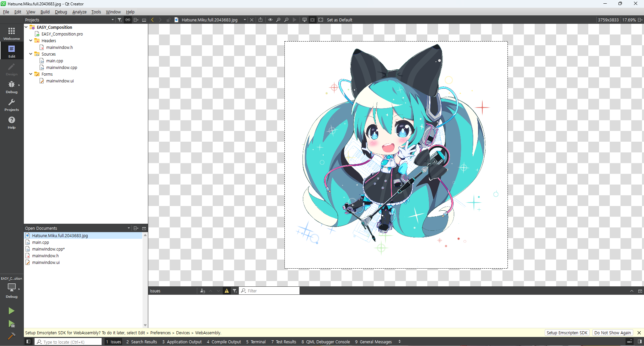Zoom in on the image
The width and height of the screenshot is (644, 346).
(278, 20)
